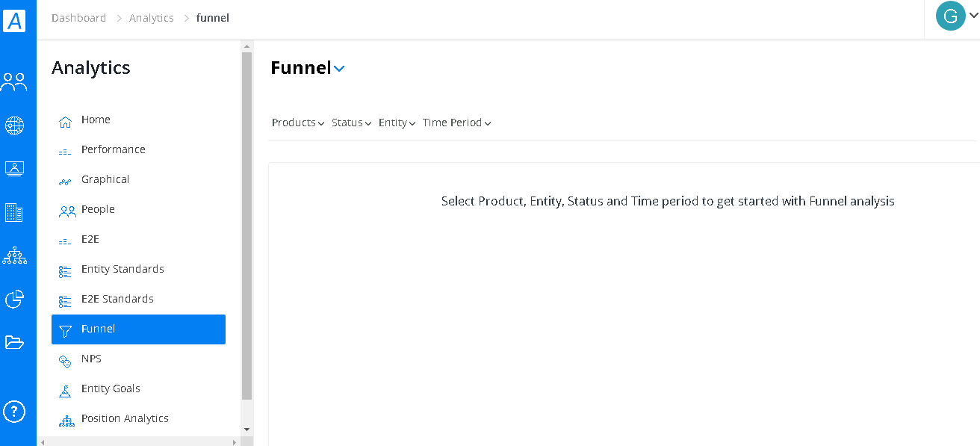Select the building icon in left rail
Viewport: 980px width, 446px height.
(x=14, y=212)
